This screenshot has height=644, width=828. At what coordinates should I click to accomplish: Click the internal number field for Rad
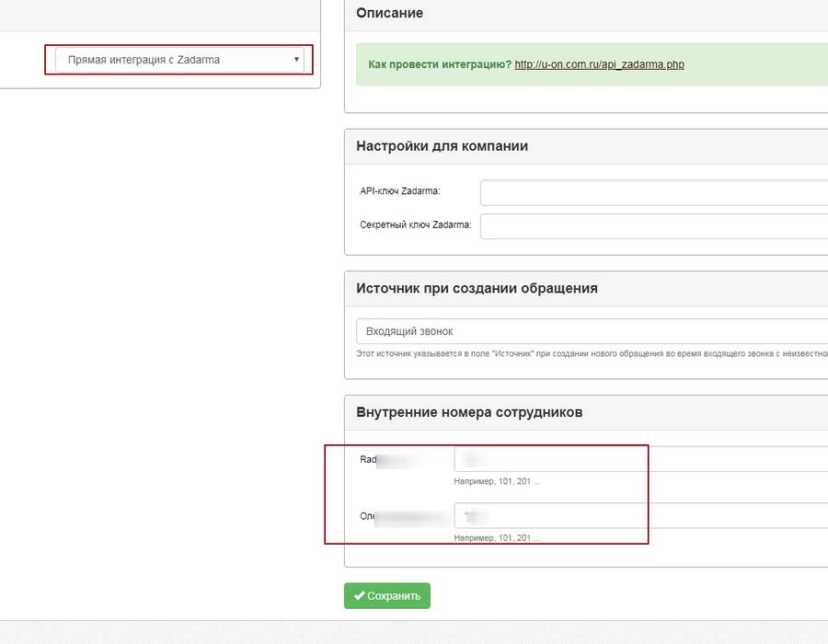641,459
